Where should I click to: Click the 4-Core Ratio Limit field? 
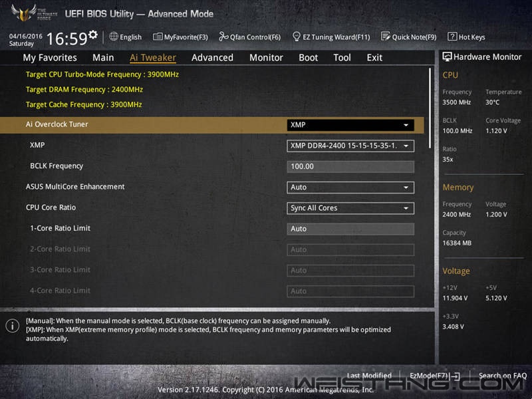click(x=350, y=291)
